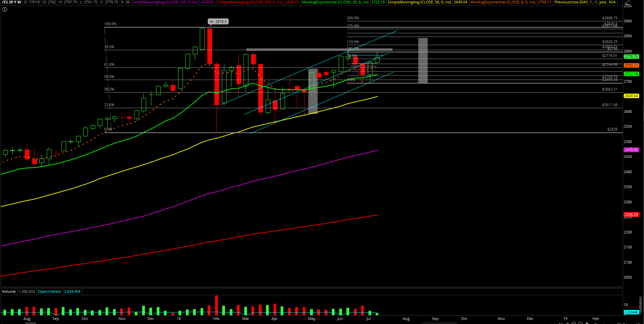Click the green 2779.75 last price tag

point(631,57)
